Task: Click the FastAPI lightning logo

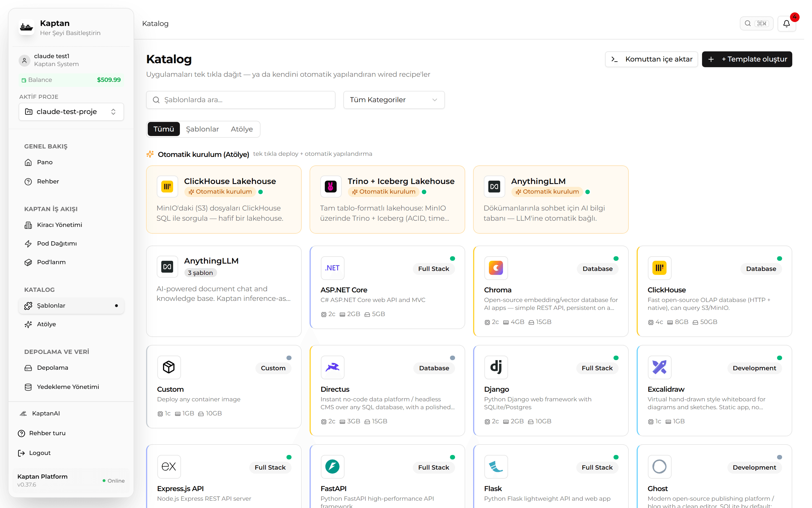Action: pos(332,466)
